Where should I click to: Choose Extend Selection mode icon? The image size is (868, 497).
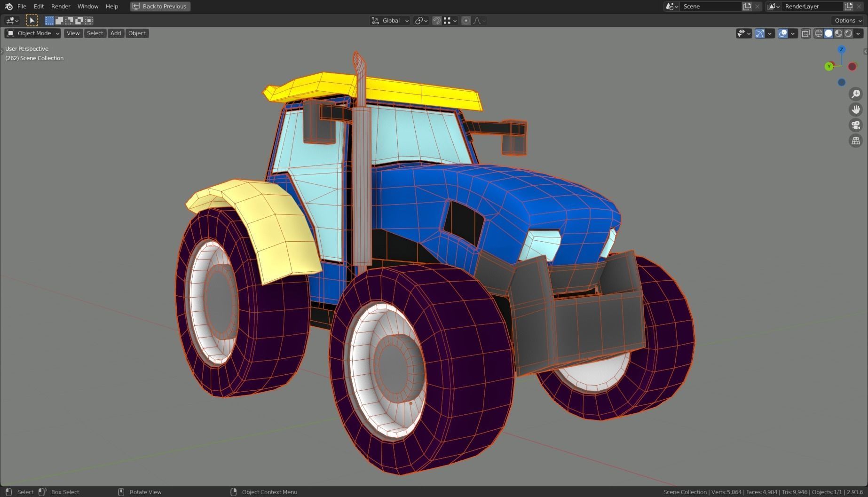click(59, 20)
